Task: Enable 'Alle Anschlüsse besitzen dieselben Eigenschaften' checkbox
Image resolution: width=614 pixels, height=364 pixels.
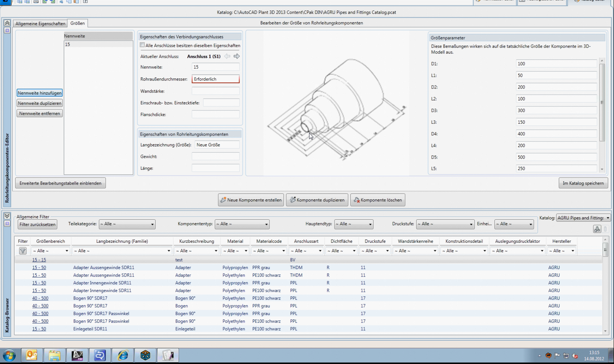Action: tap(142, 45)
